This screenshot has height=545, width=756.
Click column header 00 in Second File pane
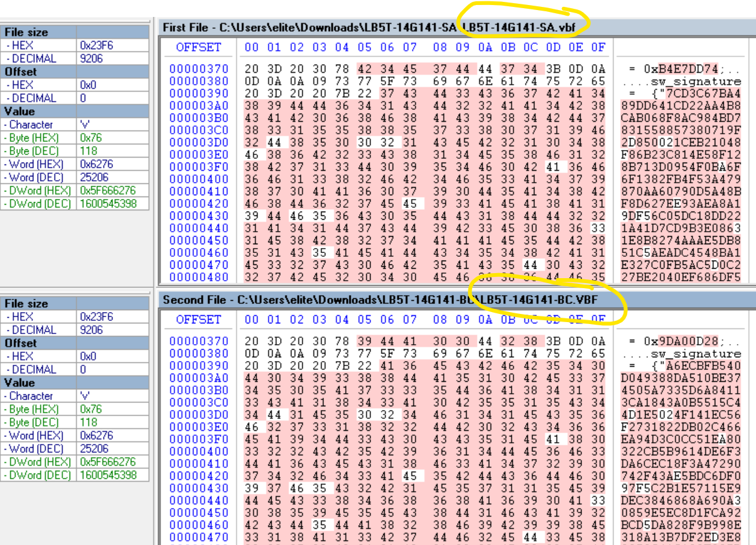[251, 319]
